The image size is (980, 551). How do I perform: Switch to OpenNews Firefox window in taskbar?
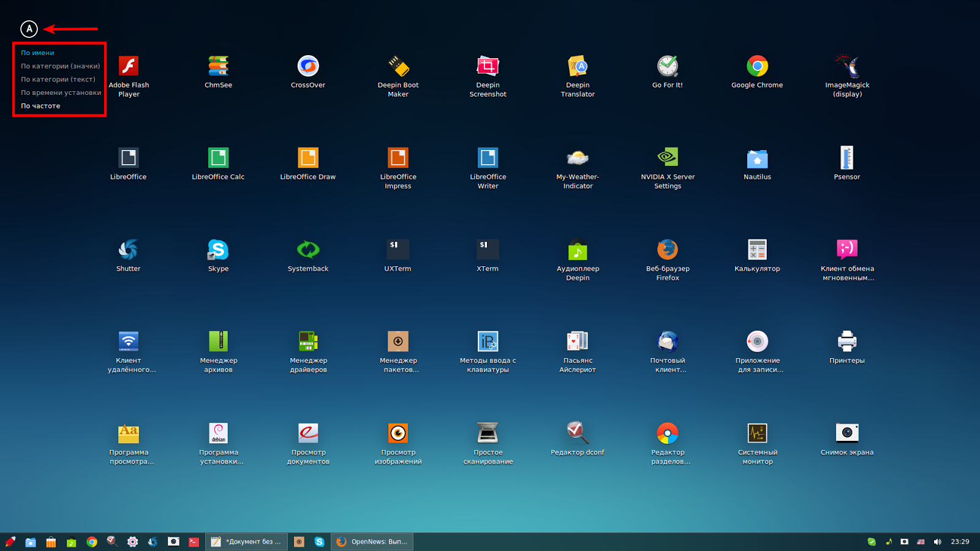tap(372, 542)
